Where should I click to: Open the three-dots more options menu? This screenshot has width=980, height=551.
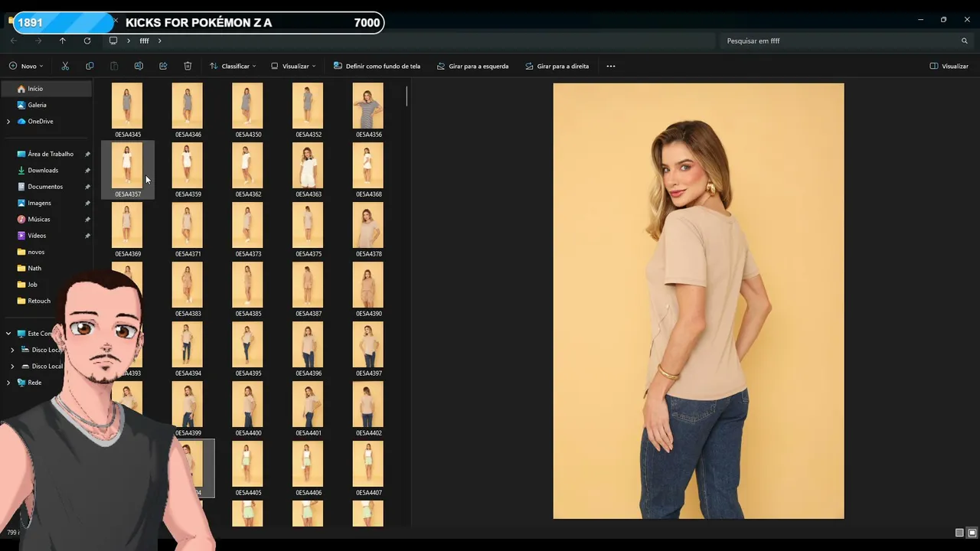611,67
